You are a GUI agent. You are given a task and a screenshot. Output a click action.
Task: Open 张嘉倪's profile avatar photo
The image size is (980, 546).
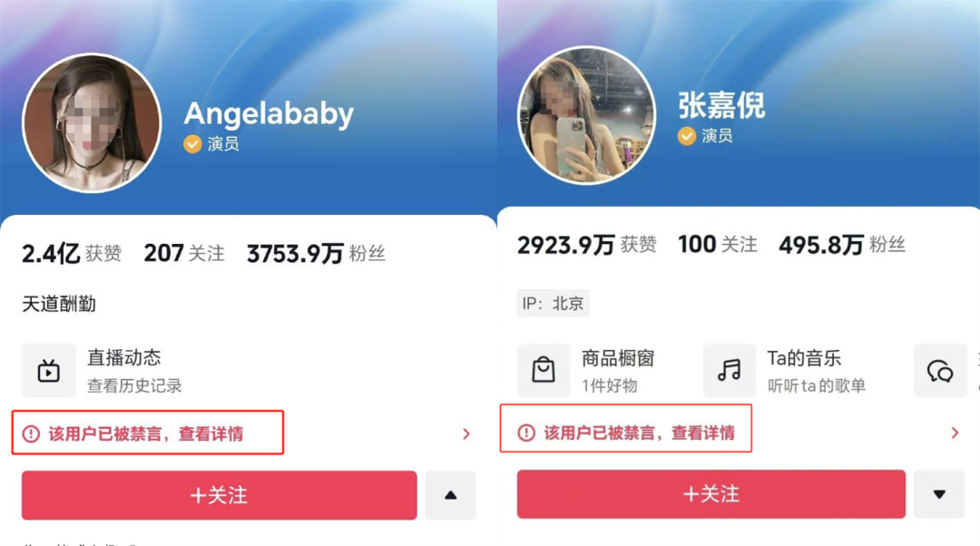pyautogui.click(x=587, y=115)
